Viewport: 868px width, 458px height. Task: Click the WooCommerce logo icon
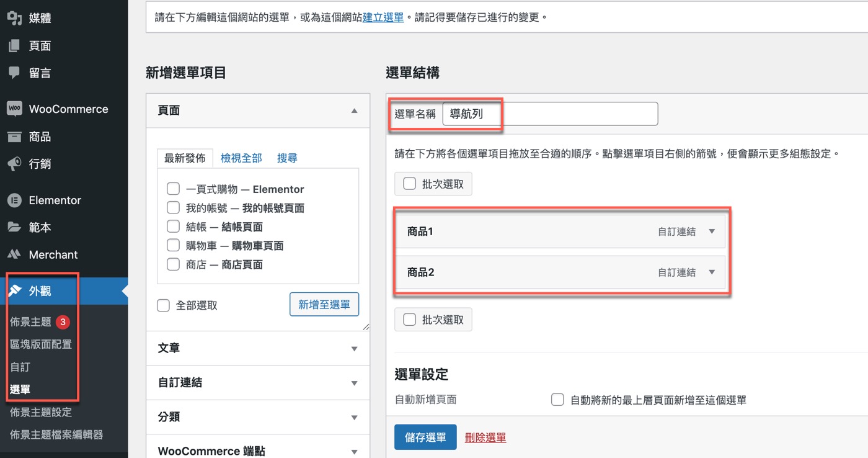[x=14, y=109]
